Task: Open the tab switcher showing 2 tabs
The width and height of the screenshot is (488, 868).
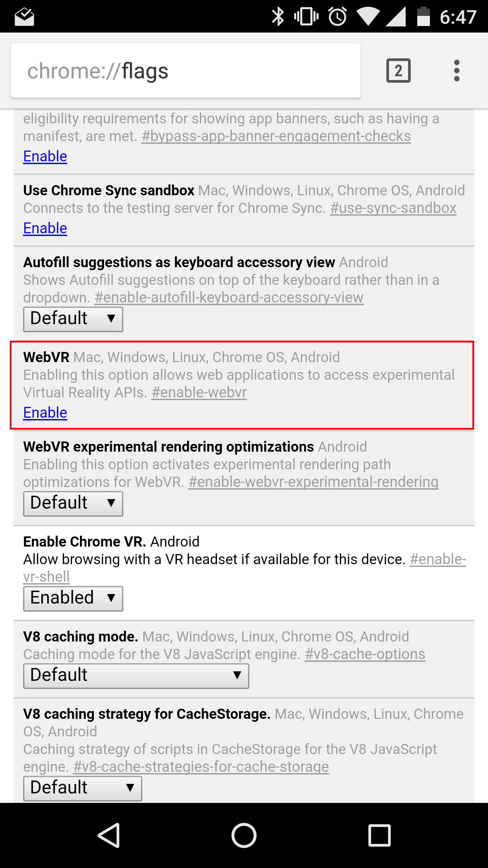Action: (398, 71)
